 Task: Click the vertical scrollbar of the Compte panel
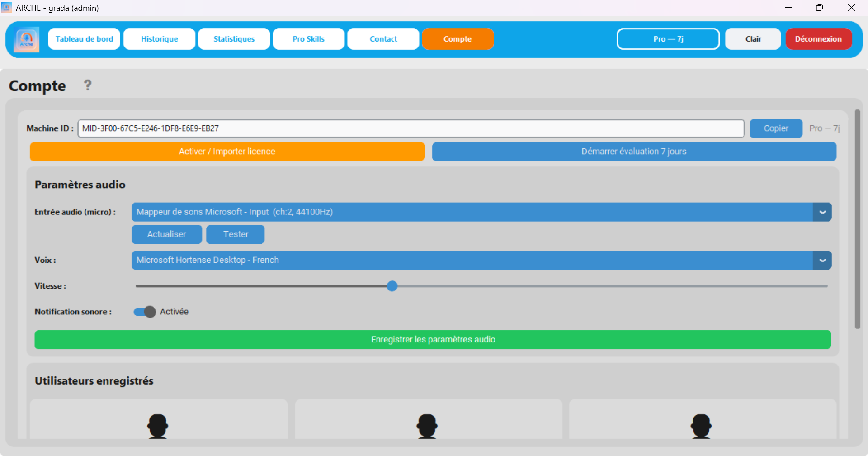click(x=857, y=219)
